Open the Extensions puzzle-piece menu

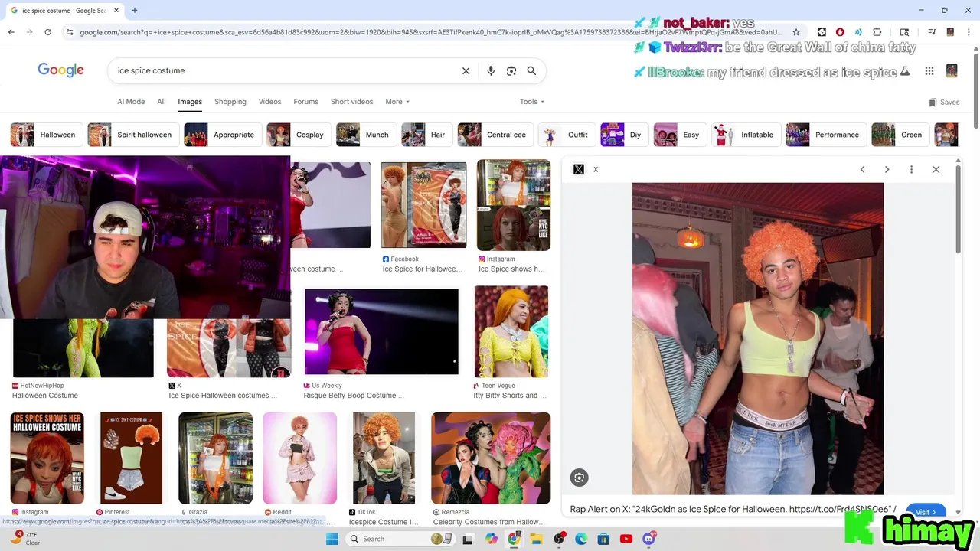877,32
